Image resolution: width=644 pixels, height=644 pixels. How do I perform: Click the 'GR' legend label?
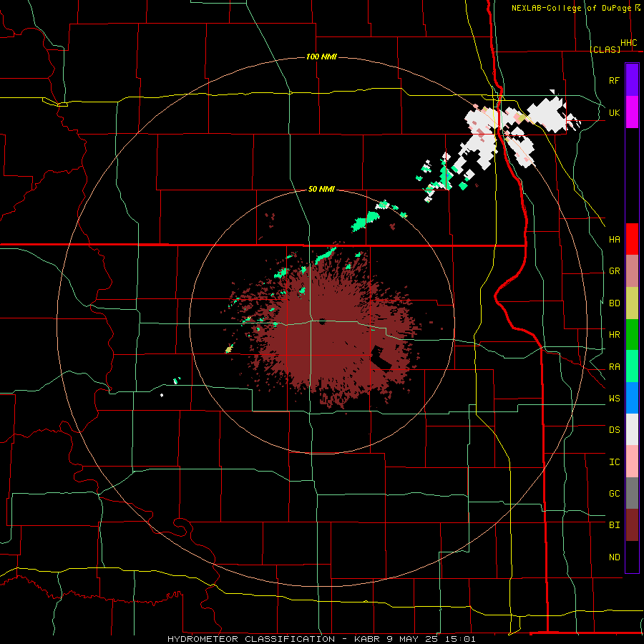point(614,271)
